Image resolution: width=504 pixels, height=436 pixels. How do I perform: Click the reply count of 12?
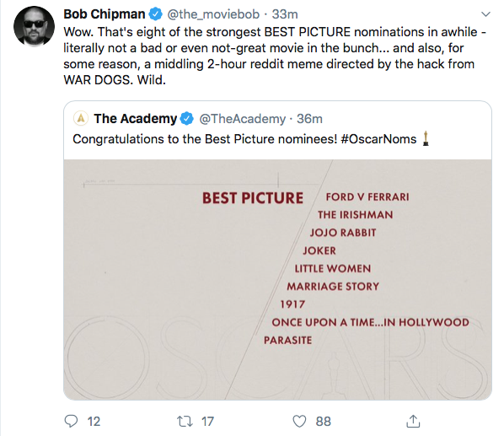point(94,421)
